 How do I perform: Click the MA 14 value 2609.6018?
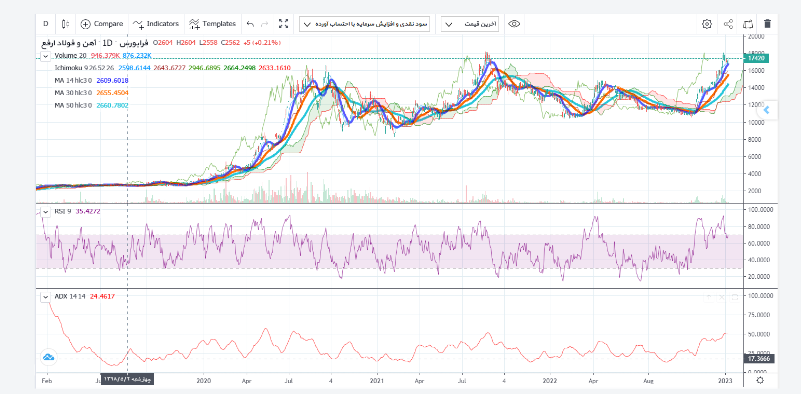[x=112, y=80]
